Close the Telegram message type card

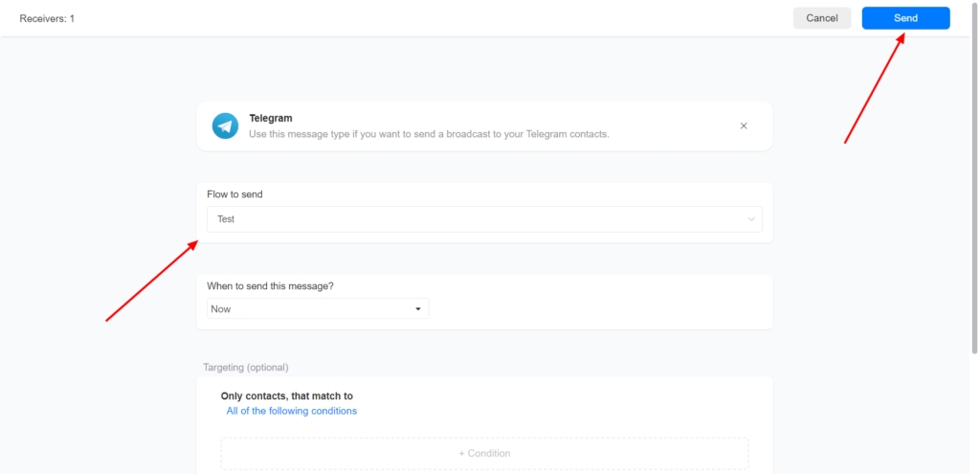744,125
